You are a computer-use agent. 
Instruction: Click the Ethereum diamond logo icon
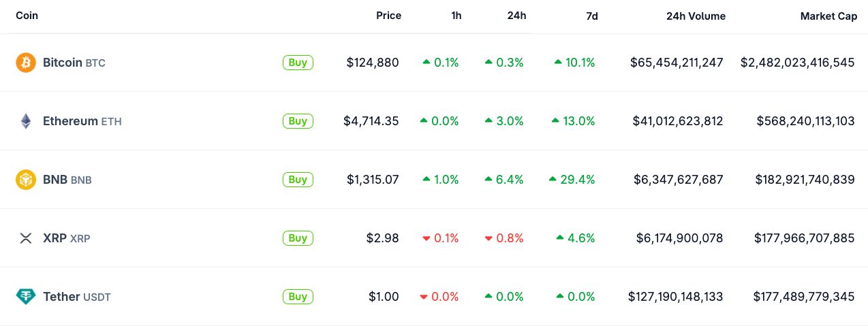(x=26, y=121)
